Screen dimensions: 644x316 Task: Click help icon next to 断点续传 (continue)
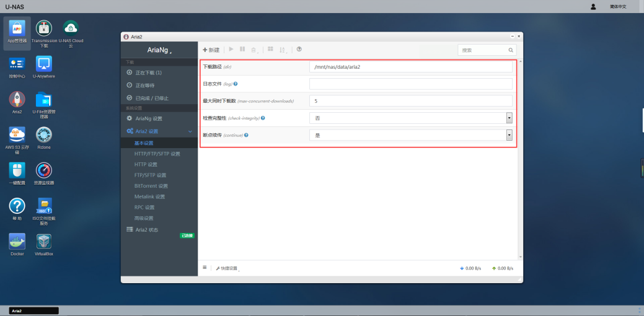pyautogui.click(x=246, y=135)
